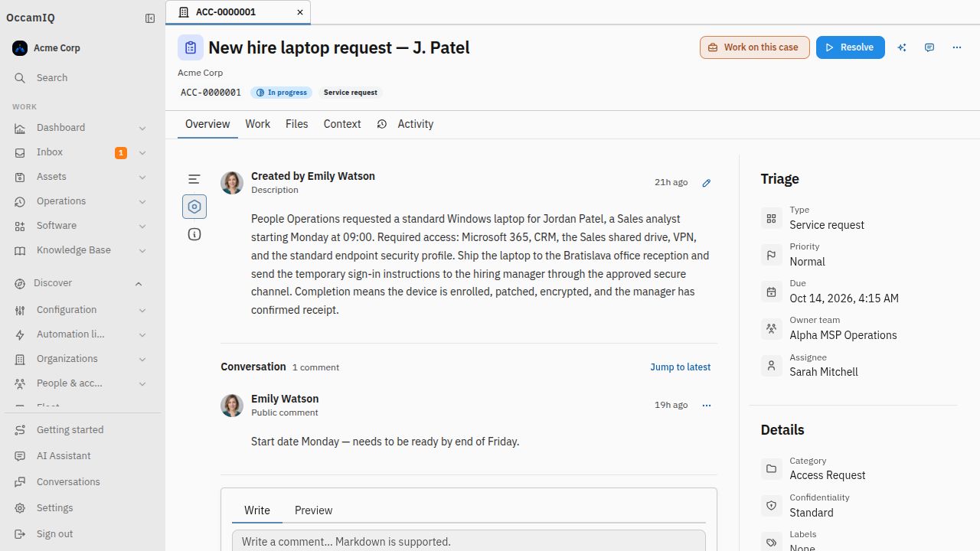Click Sign out in sidebar
Image resolution: width=980 pixels, height=551 pixels.
pos(83,534)
